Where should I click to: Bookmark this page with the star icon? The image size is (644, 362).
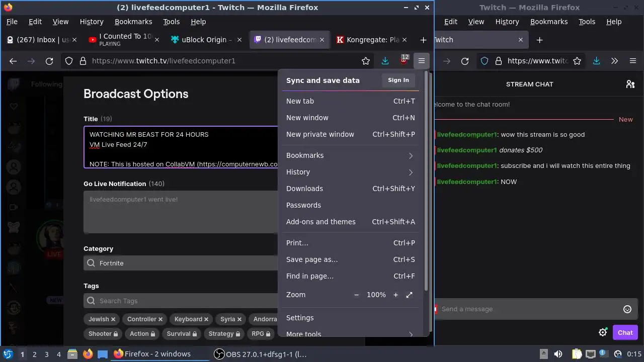(x=366, y=61)
